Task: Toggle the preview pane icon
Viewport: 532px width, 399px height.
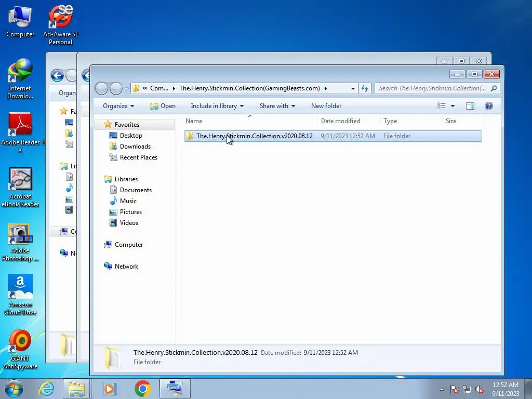Action: (470, 106)
